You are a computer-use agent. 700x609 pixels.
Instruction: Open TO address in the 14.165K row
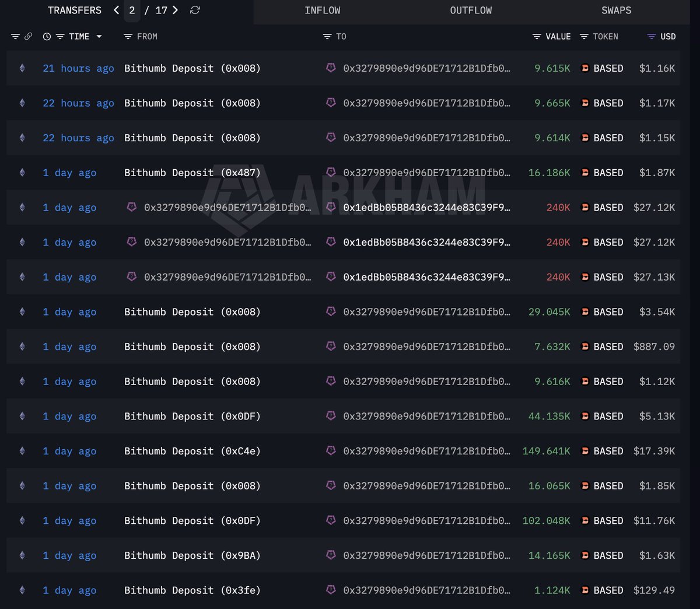click(x=426, y=555)
